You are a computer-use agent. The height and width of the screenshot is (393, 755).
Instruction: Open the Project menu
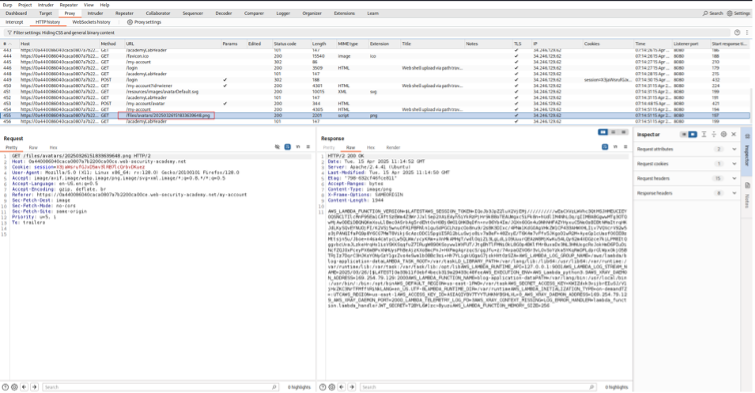25,5
